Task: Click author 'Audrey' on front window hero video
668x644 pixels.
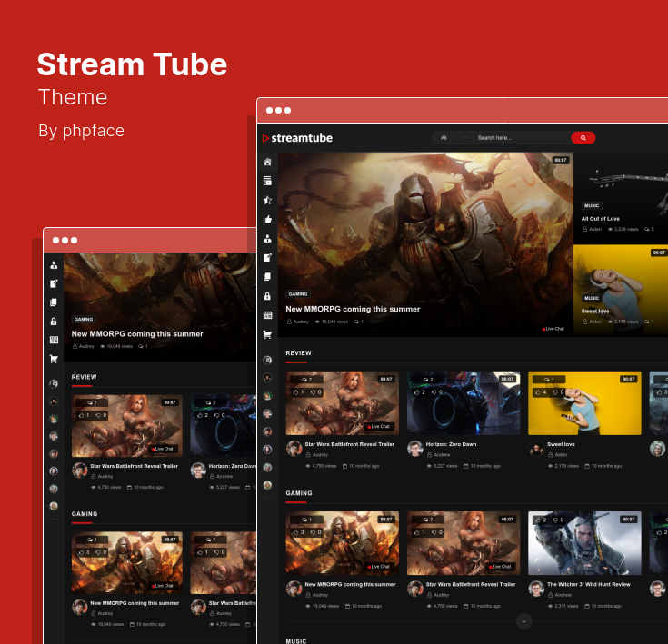Action: tap(301, 322)
